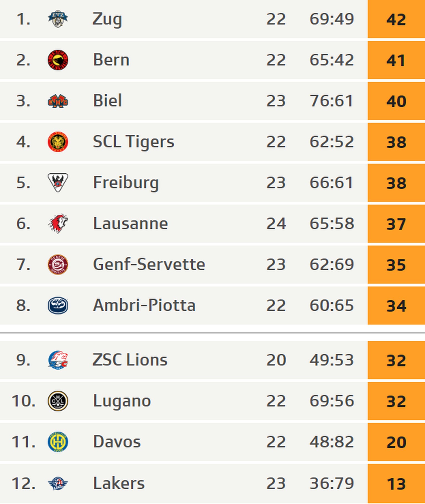Image resolution: width=425 pixels, height=504 pixels.
Task: Click the ZSC Lions logo
Action: pos(58,360)
